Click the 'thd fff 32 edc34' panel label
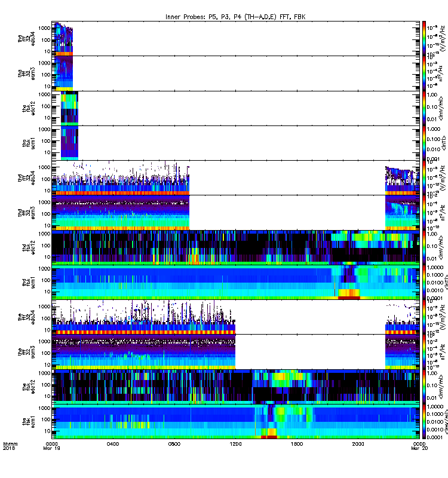Viewport: 448px width, 478px height. 26,177
